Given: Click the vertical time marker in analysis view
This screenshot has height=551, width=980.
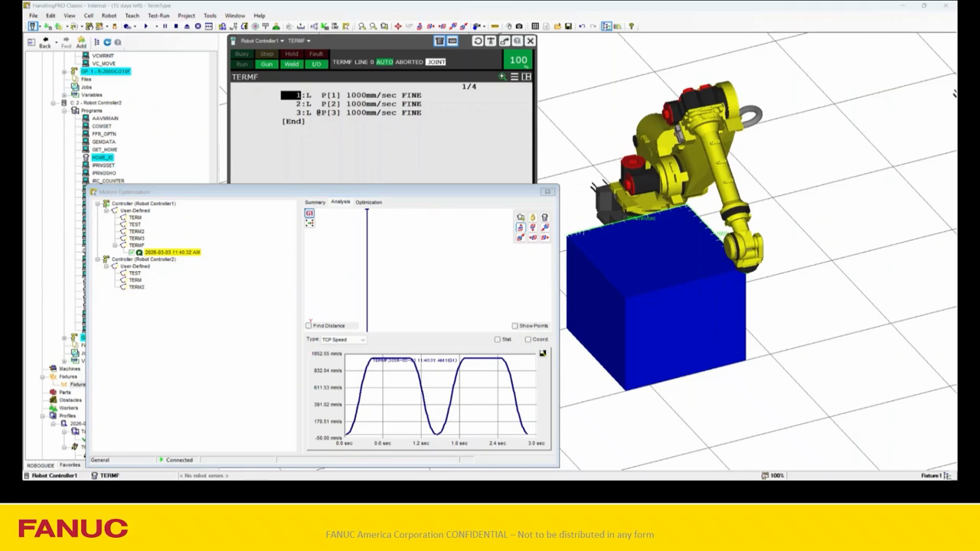Looking at the screenshot, I should coord(367,269).
